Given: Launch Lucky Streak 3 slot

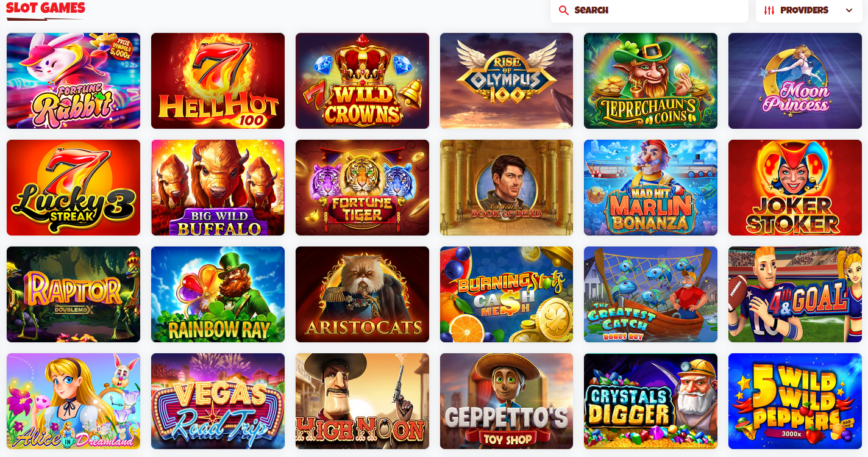Looking at the screenshot, I should (73, 187).
